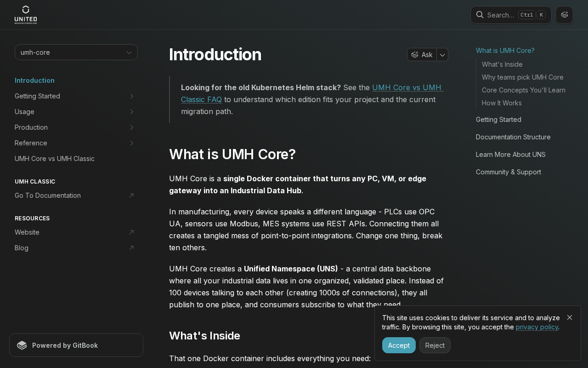Select UMH Core vs UMH Classic page

coord(55,159)
